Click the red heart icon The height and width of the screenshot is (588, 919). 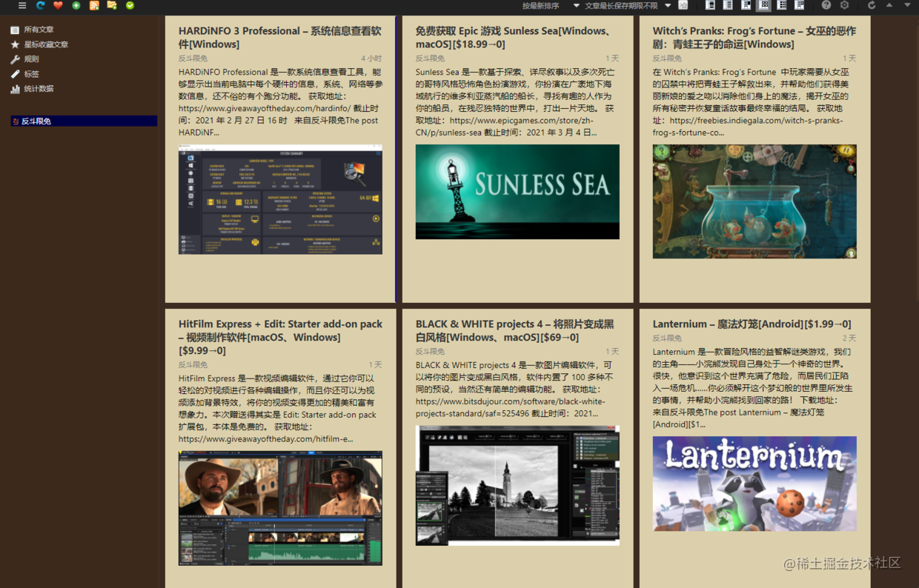coord(59,5)
